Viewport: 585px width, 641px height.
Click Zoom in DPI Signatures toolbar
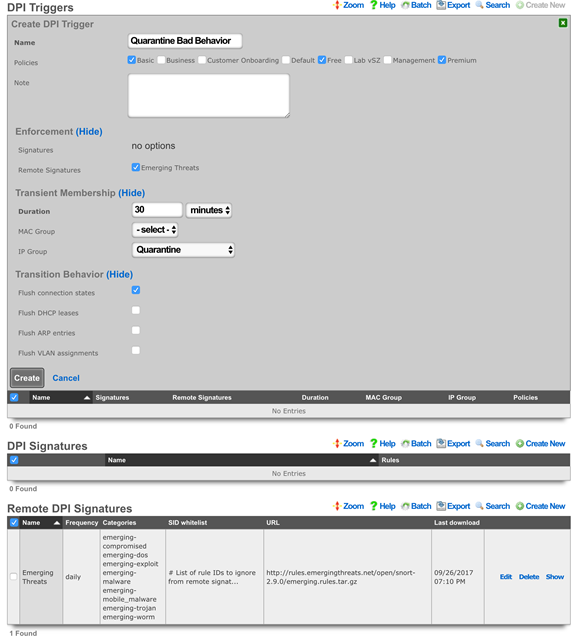[348, 444]
